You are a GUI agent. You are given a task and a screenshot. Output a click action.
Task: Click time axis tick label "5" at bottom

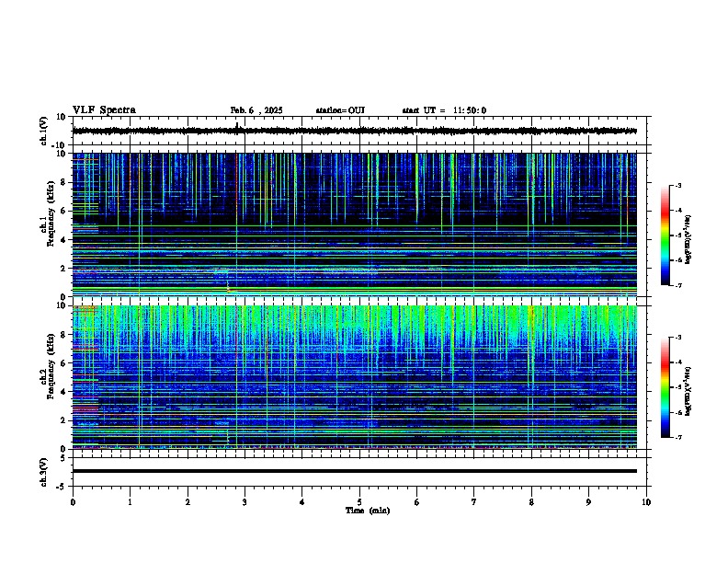click(x=359, y=502)
